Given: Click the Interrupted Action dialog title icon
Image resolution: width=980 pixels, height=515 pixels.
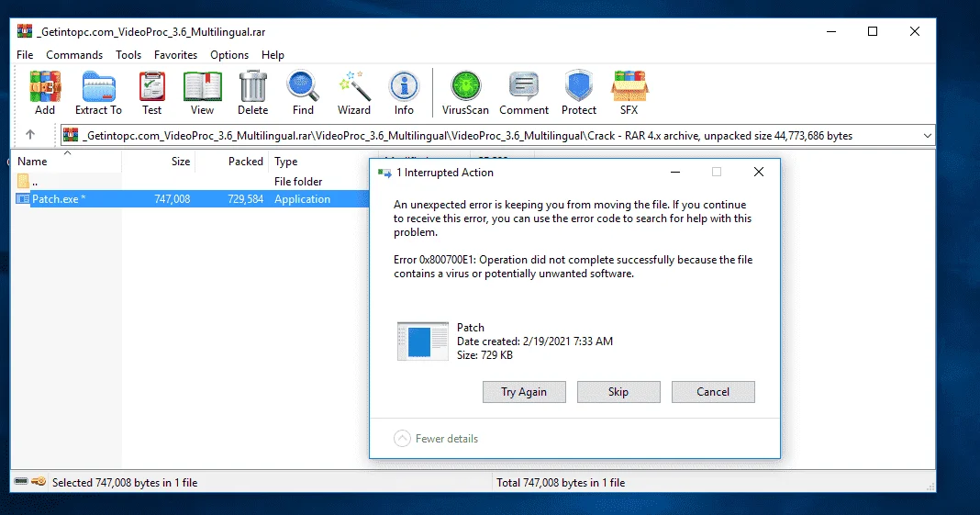Looking at the screenshot, I should point(384,174).
